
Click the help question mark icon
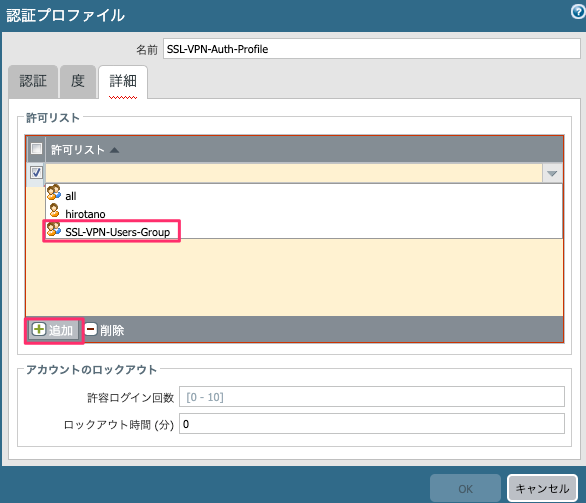(577, 12)
